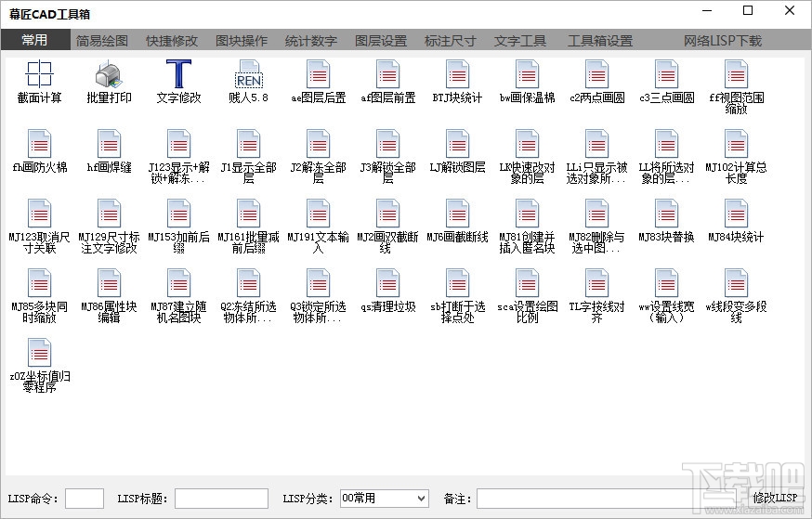
Task: Open the 文字工具 tab
Action: [x=520, y=40]
